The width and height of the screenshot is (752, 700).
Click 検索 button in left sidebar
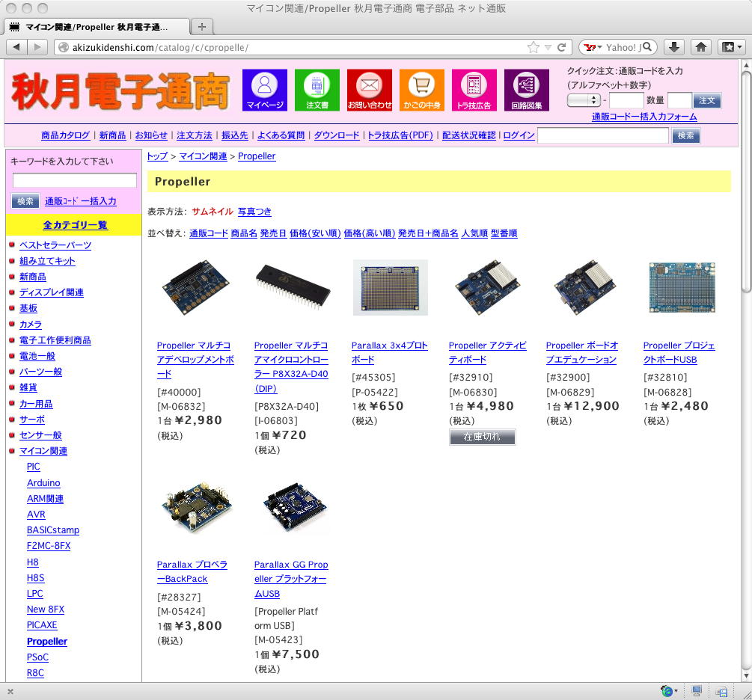point(25,201)
